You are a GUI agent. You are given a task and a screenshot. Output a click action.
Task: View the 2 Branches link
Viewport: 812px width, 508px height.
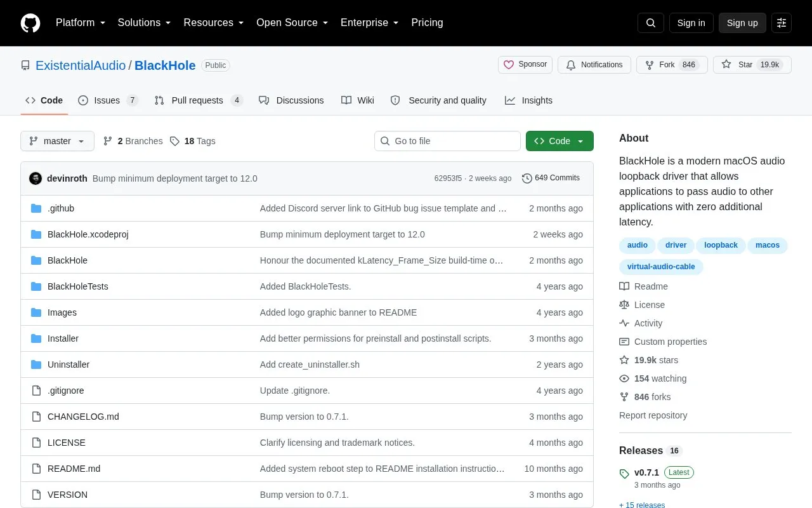pos(133,141)
